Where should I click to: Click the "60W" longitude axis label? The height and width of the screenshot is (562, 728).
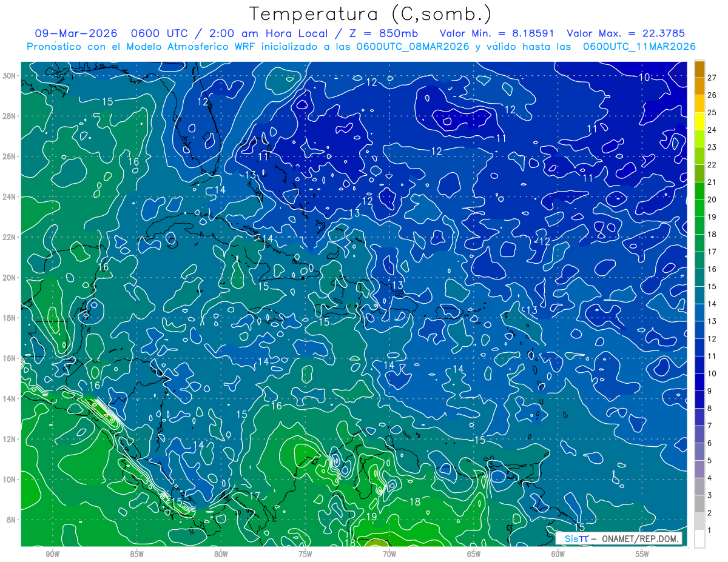tap(558, 554)
